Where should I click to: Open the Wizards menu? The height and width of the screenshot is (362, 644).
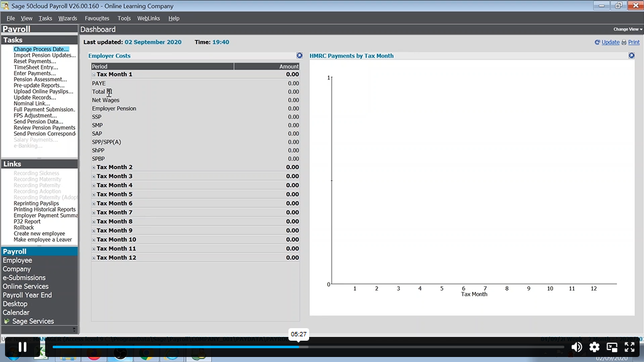[x=68, y=18]
